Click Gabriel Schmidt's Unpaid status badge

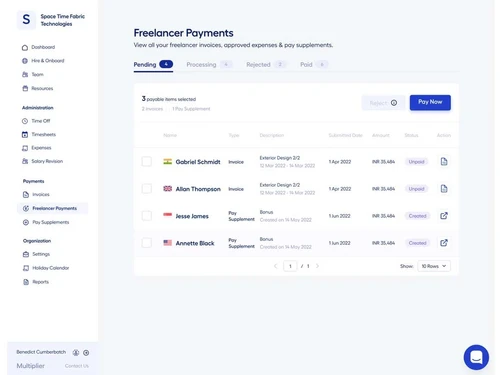pos(417,162)
